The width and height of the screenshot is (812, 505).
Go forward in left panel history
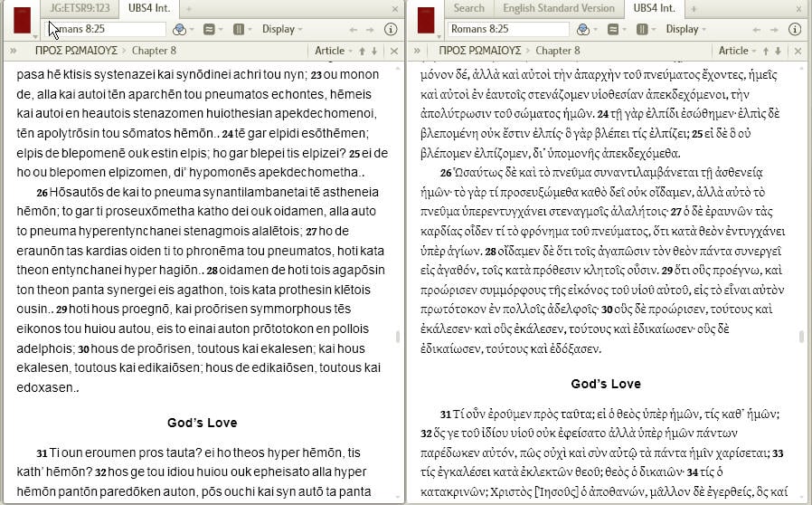[370, 30]
